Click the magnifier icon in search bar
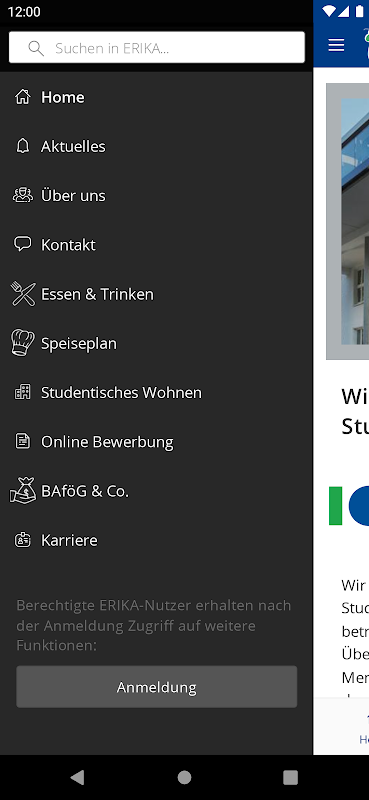Viewport: 369px width, 800px height. (x=36, y=48)
